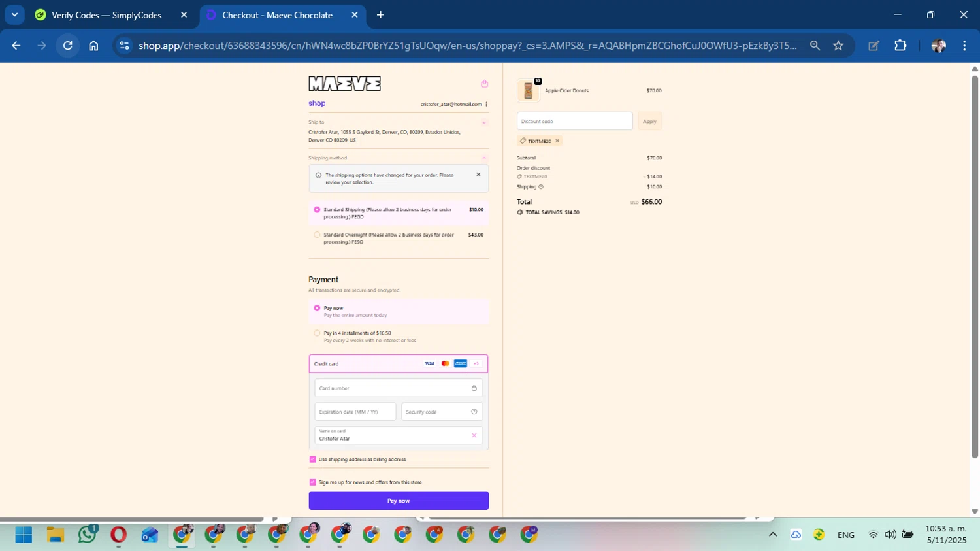Open the three-dot menu beside email address
Screen dimensions: 980x551
(x=486, y=104)
